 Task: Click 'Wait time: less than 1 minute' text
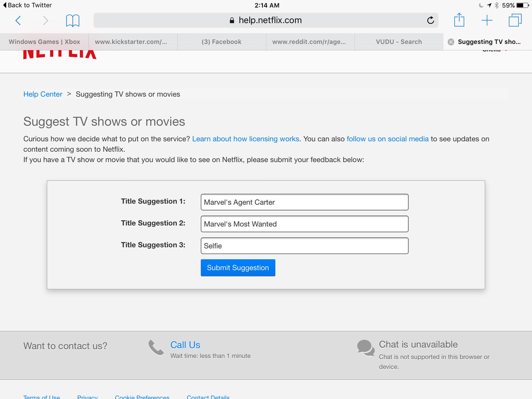(x=211, y=356)
